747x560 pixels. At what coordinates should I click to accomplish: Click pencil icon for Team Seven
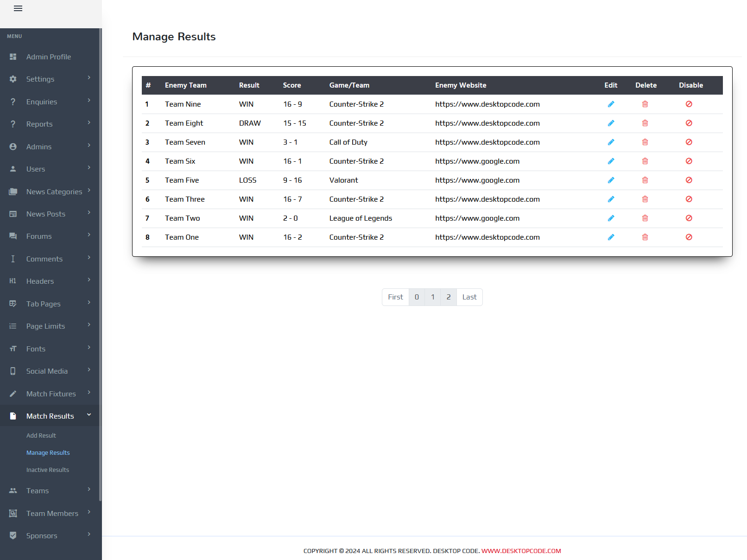point(611,142)
